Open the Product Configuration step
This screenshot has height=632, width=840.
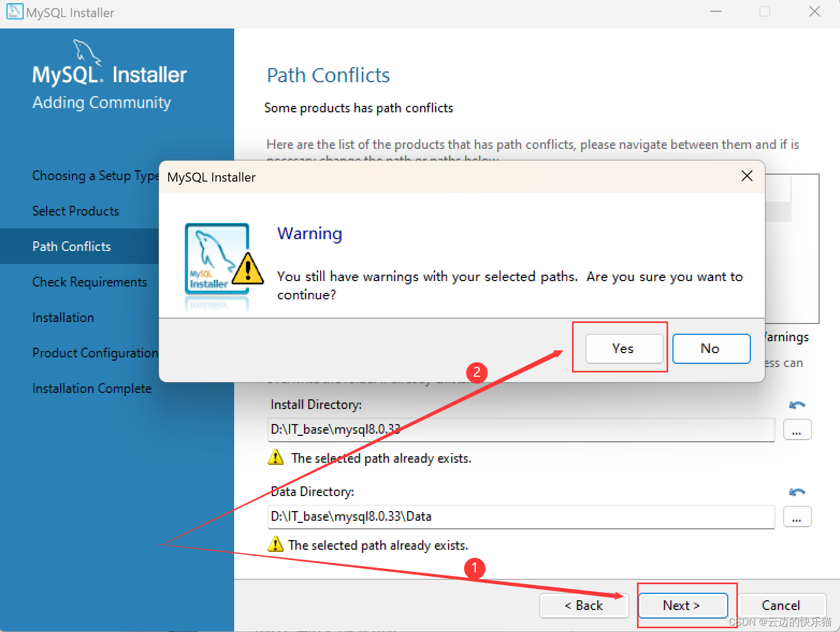96,353
